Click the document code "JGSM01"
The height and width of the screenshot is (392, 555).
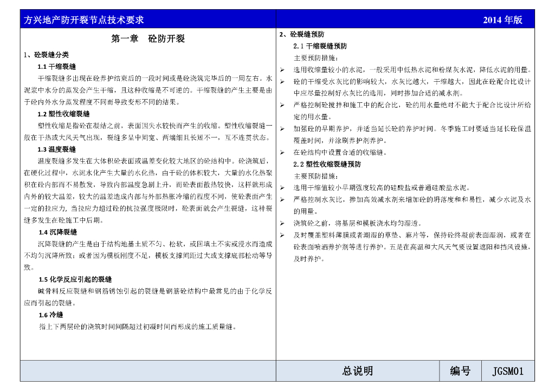[507, 371]
